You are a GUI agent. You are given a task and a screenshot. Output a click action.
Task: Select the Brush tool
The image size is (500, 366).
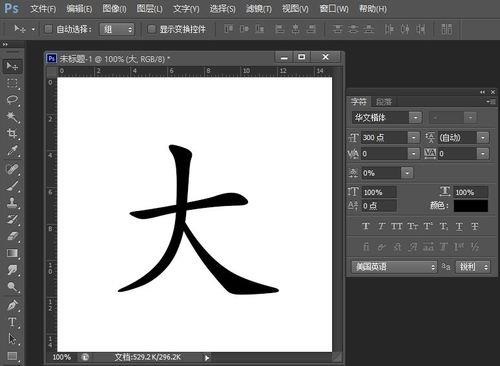[x=12, y=186]
